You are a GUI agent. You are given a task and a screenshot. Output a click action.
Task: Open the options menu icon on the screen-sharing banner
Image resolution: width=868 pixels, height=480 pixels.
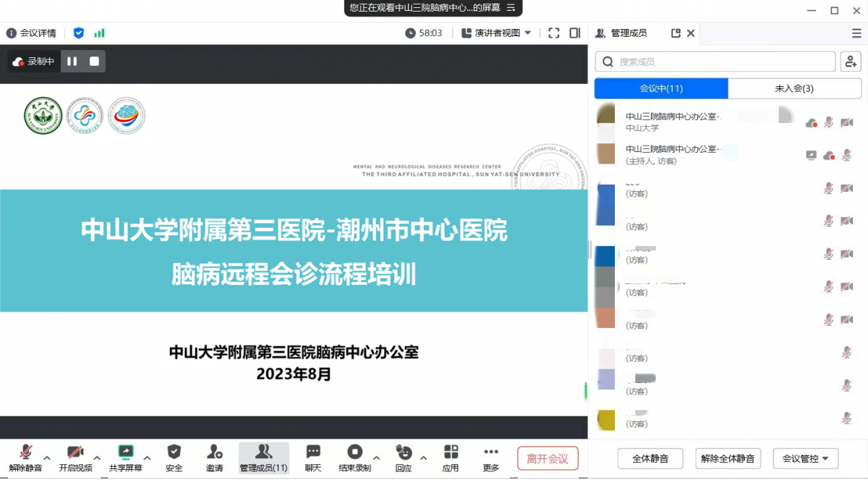(511, 8)
